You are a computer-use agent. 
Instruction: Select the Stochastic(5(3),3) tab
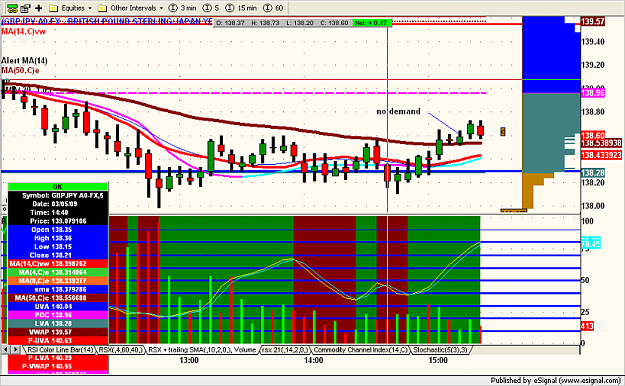[x=440, y=350]
